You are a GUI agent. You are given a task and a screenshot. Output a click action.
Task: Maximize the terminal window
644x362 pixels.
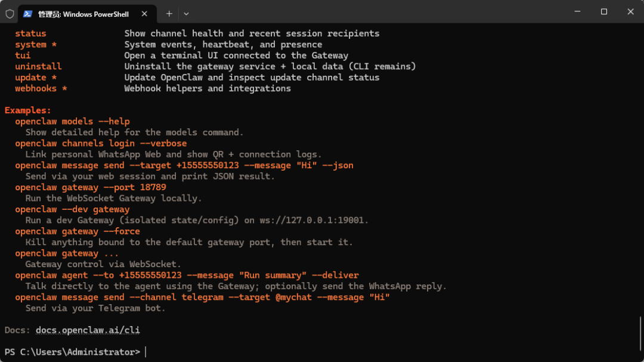click(603, 11)
